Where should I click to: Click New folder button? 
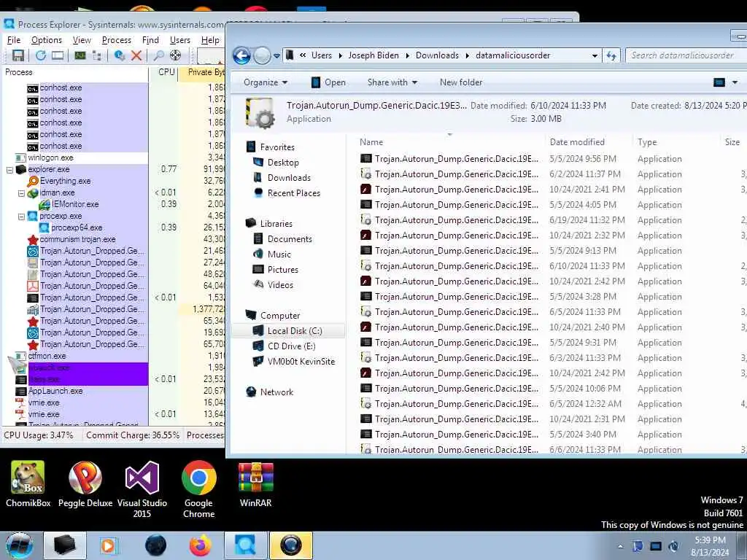pos(461,82)
